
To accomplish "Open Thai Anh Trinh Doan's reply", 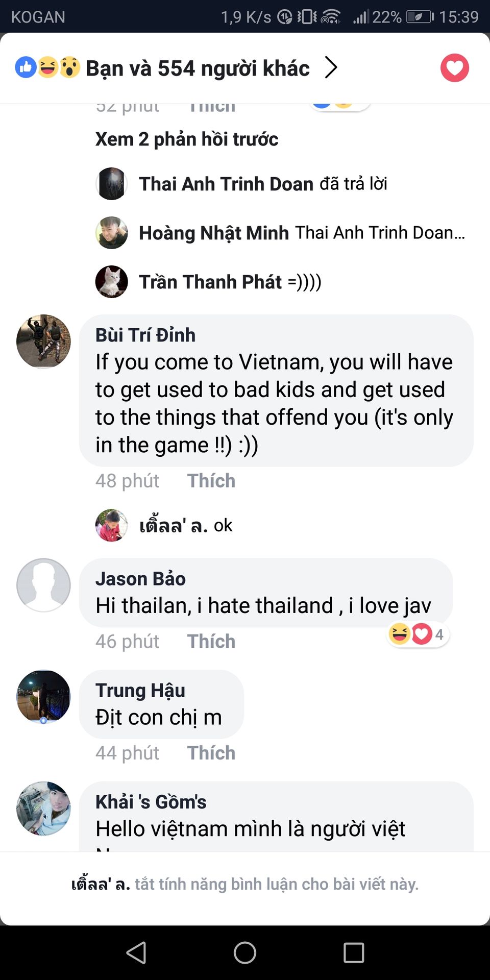I will pos(263,184).
